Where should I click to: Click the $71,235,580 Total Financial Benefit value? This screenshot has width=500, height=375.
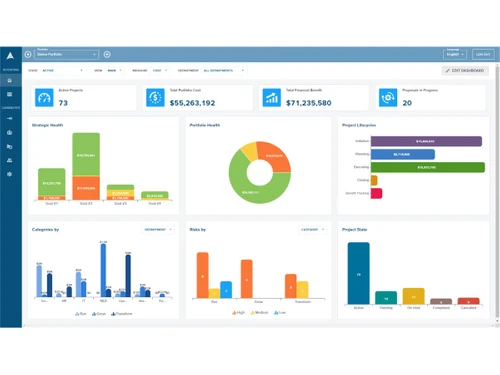click(x=309, y=103)
